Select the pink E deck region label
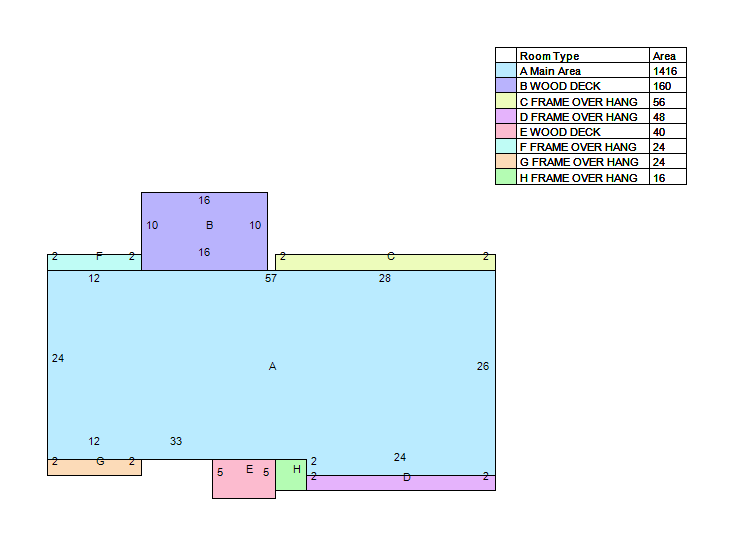The width and height of the screenshot is (734, 546). [249, 469]
